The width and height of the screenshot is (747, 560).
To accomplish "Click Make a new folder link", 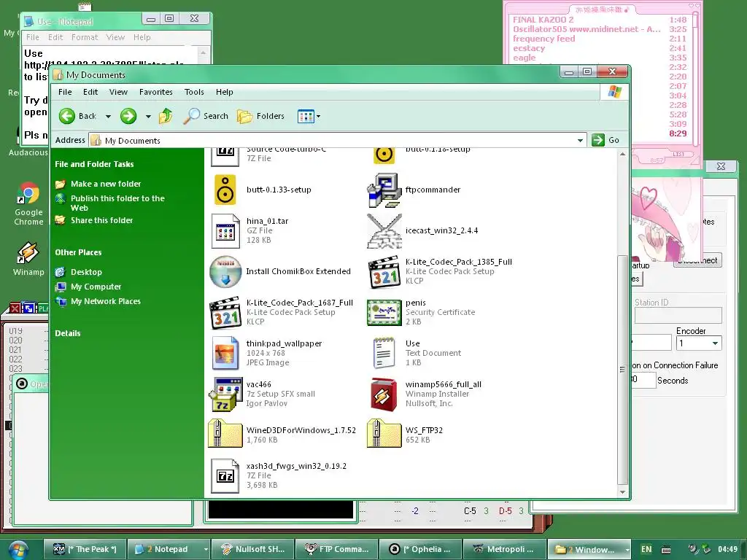I will tap(106, 184).
